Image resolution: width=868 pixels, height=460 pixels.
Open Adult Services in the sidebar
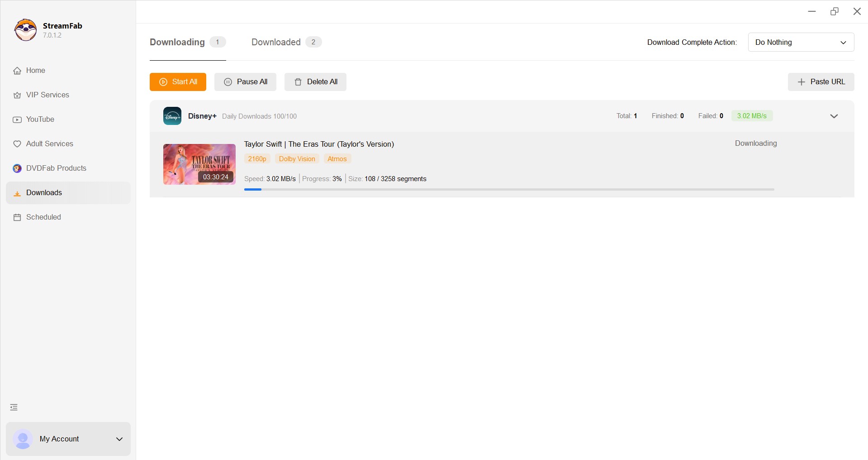click(49, 144)
